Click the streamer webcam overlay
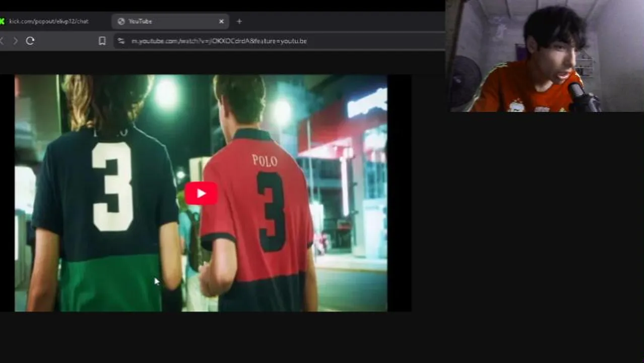 point(545,55)
